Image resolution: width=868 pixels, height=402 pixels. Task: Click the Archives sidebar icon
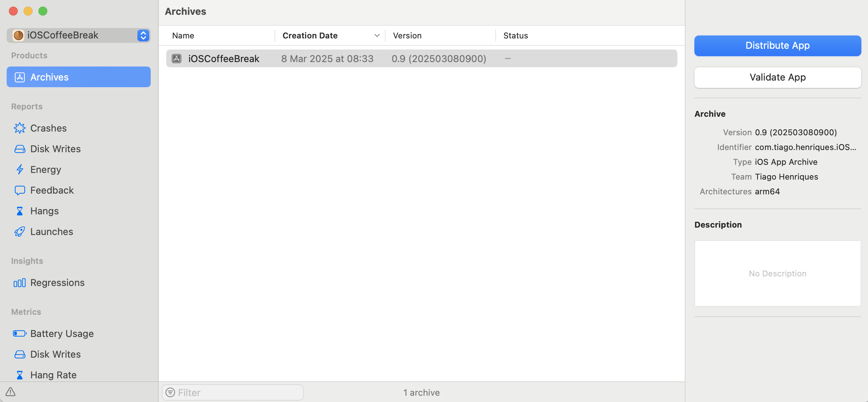click(20, 77)
